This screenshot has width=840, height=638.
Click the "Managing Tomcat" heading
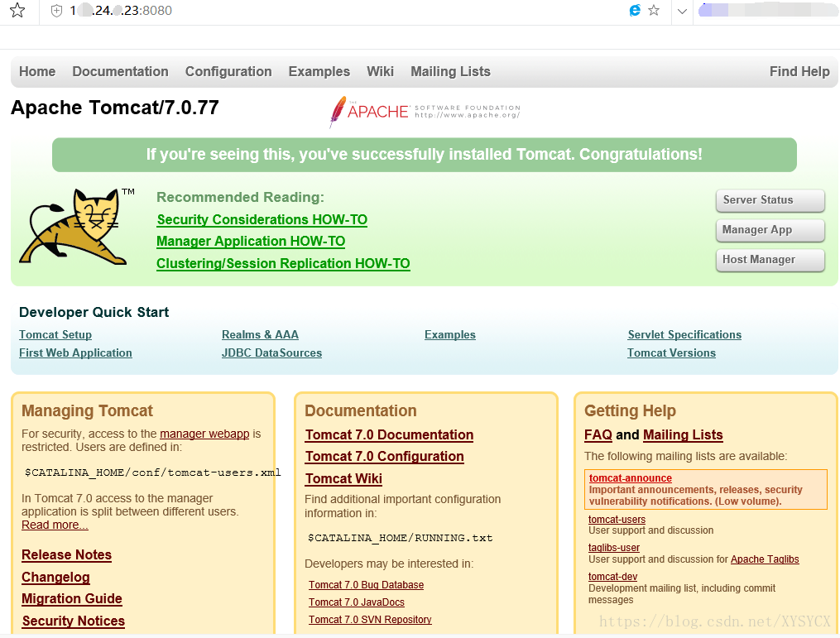tap(87, 411)
